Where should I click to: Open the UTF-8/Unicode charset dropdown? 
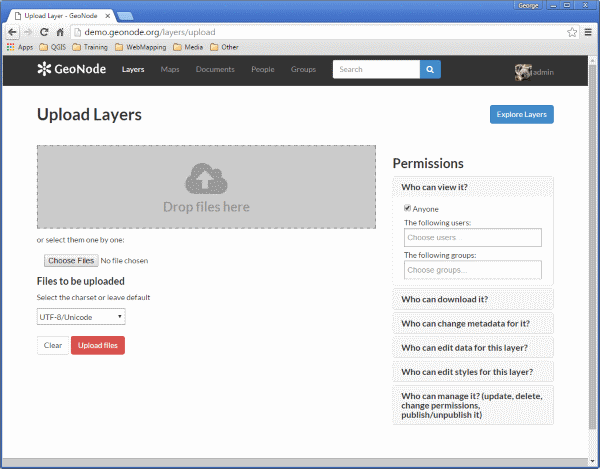(81, 317)
